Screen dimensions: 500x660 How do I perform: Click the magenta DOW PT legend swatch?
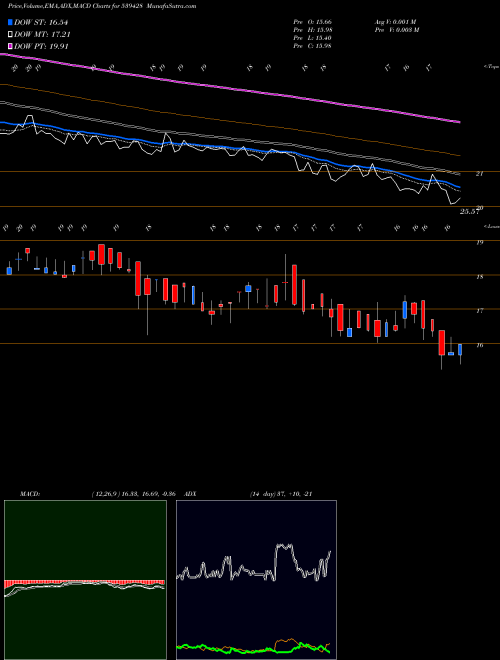point(10,46)
